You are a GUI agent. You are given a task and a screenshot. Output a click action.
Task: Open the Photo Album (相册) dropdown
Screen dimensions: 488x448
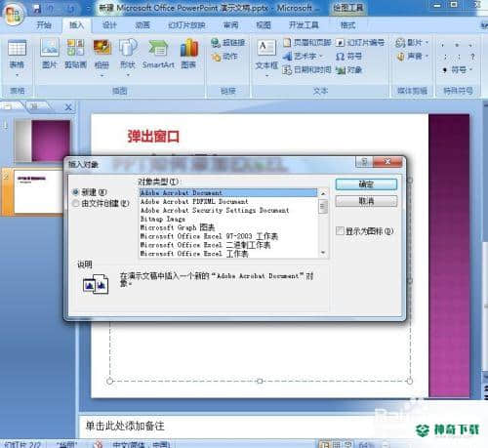coord(102,75)
